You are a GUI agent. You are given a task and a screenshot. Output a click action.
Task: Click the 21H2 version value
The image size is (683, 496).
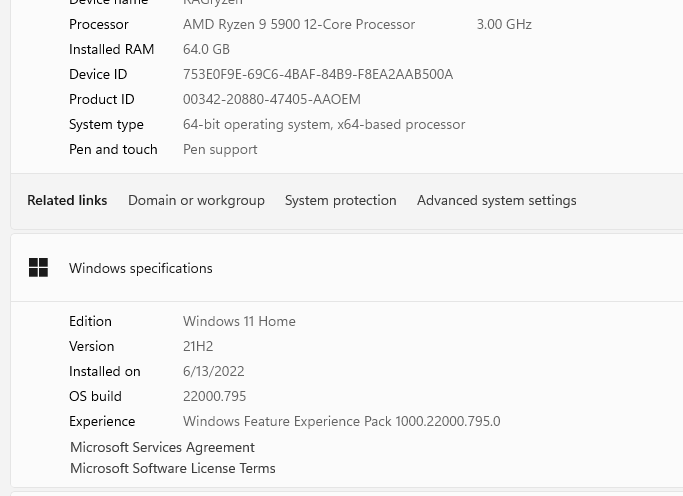(x=198, y=346)
